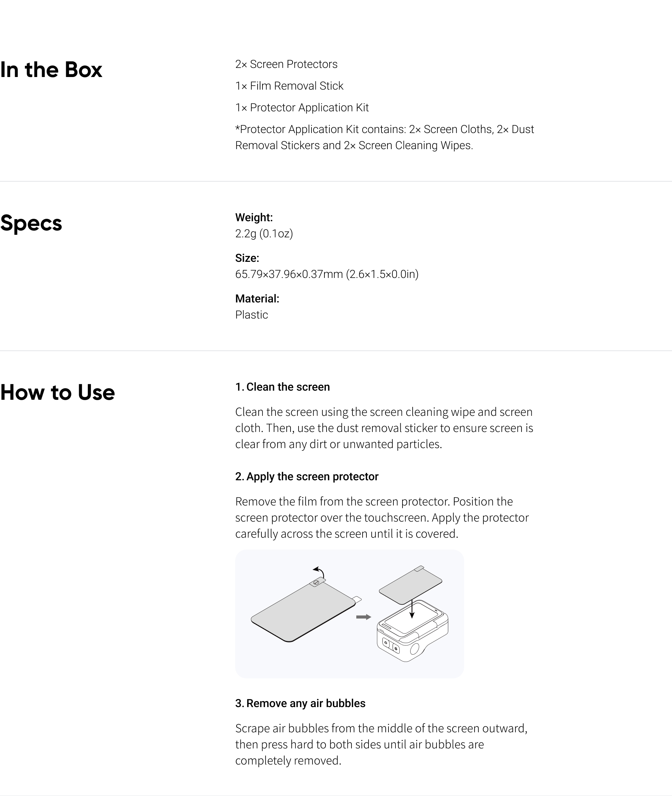The height and width of the screenshot is (796, 672).
Task: Click the large screen protector drawing
Action: click(x=303, y=611)
